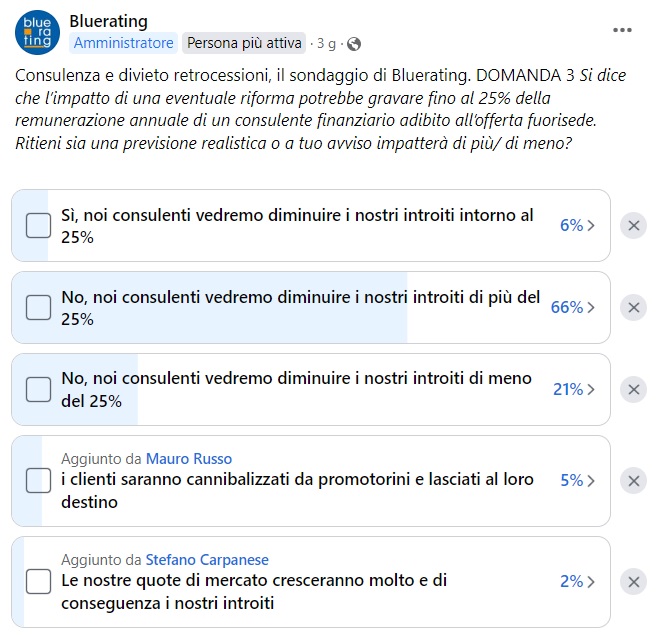This screenshot has width=656, height=635.
Task: Check the 'intorno al 25%' option
Action: [x=38, y=225]
